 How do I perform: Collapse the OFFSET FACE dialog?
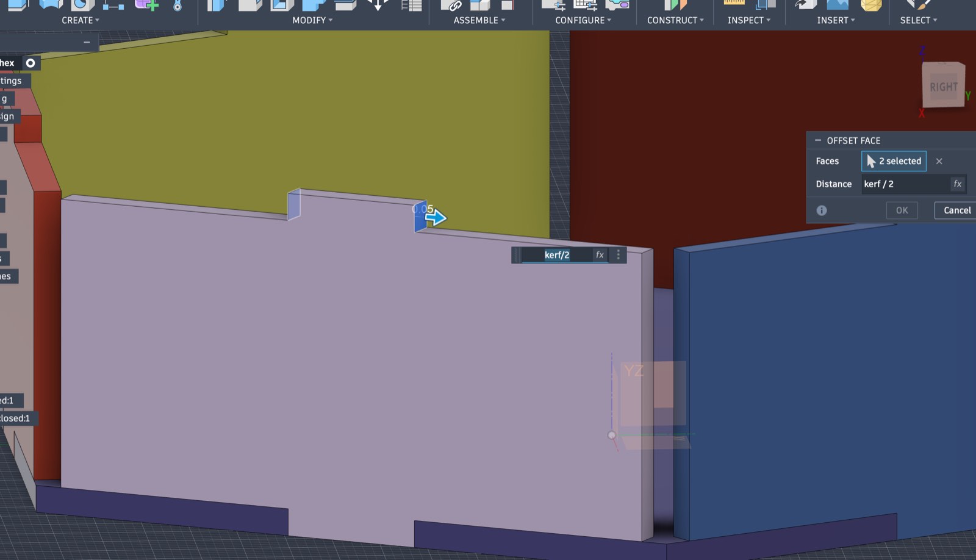click(x=818, y=140)
